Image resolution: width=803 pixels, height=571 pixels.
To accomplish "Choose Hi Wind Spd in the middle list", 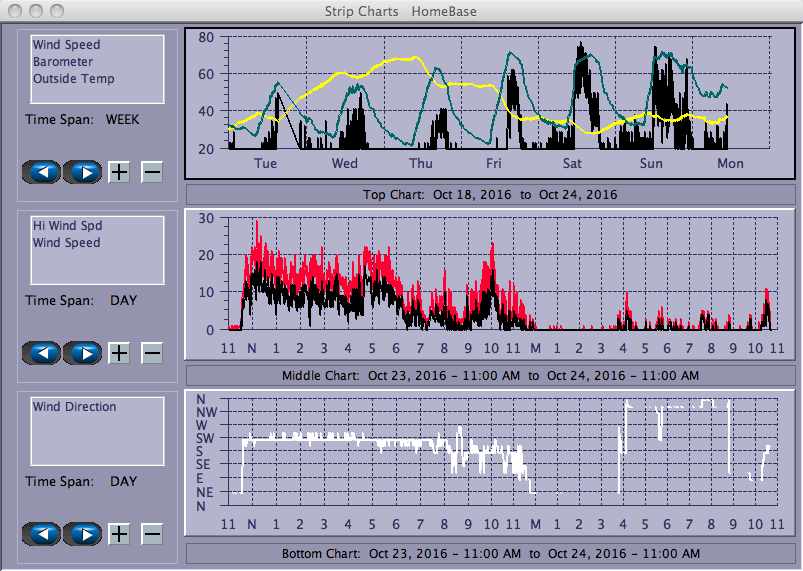I will [66, 226].
